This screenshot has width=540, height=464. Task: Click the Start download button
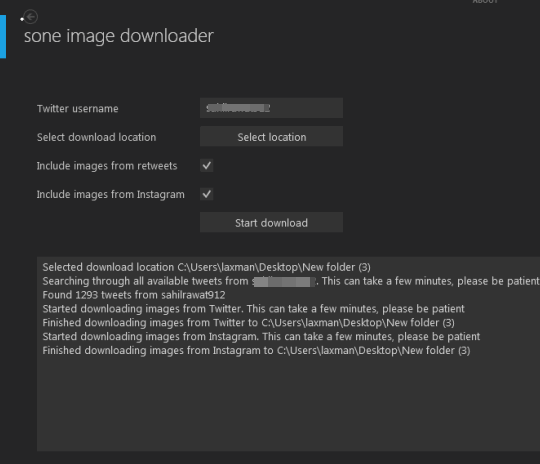[x=271, y=223]
